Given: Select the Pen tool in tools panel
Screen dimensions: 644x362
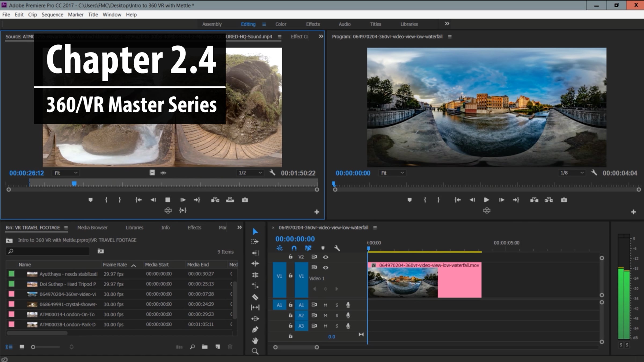Looking at the screenshot, I should coord(255,329).
